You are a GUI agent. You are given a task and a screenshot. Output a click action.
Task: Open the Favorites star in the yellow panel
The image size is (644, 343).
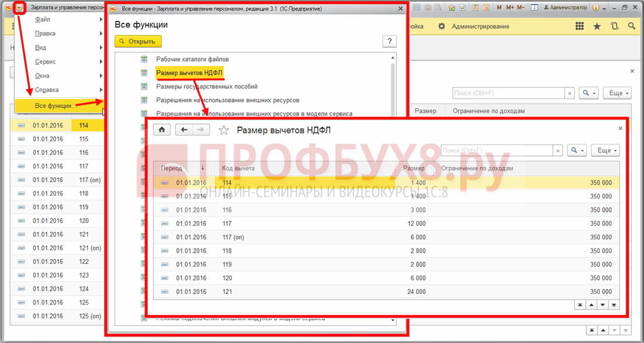point(597,26)
